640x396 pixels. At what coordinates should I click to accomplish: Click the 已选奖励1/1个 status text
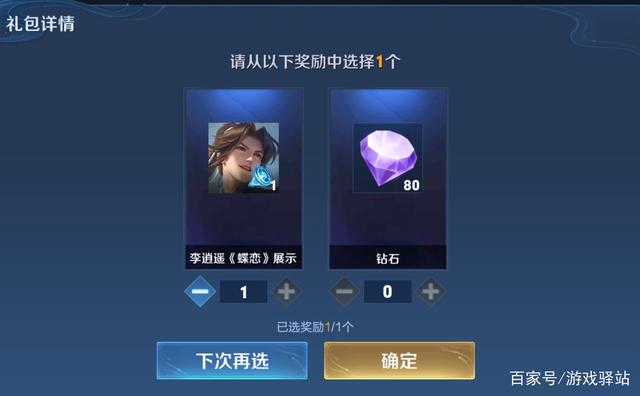click(315, 327)
